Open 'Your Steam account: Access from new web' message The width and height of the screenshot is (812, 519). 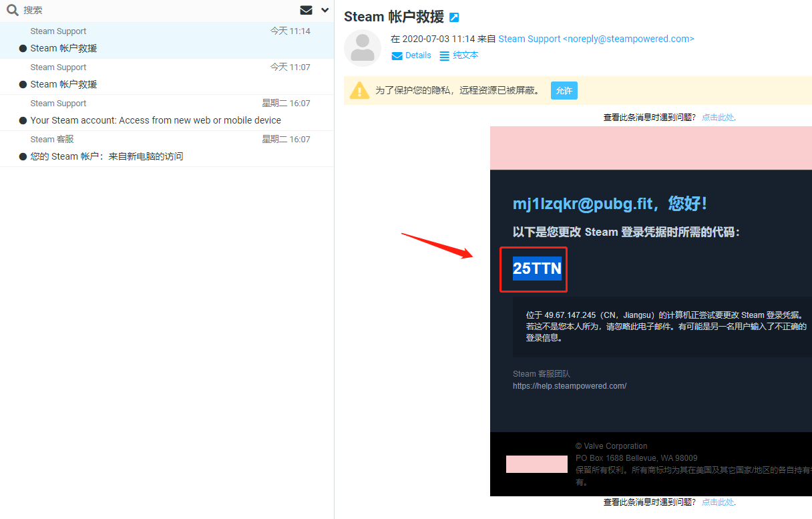pos(167,112)
